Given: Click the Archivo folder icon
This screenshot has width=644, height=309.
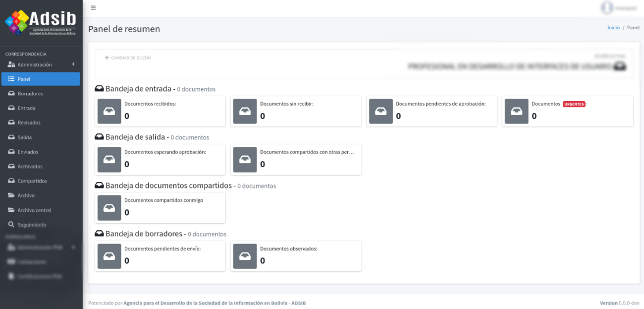Looking at the screenshot, I should [x=11, y=195].
